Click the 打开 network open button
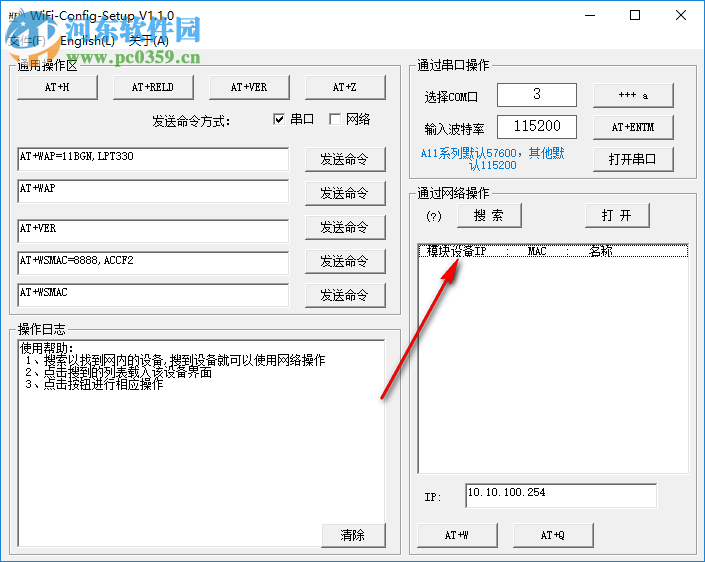Viewport: 705px width, 562px height. (617, 215)
